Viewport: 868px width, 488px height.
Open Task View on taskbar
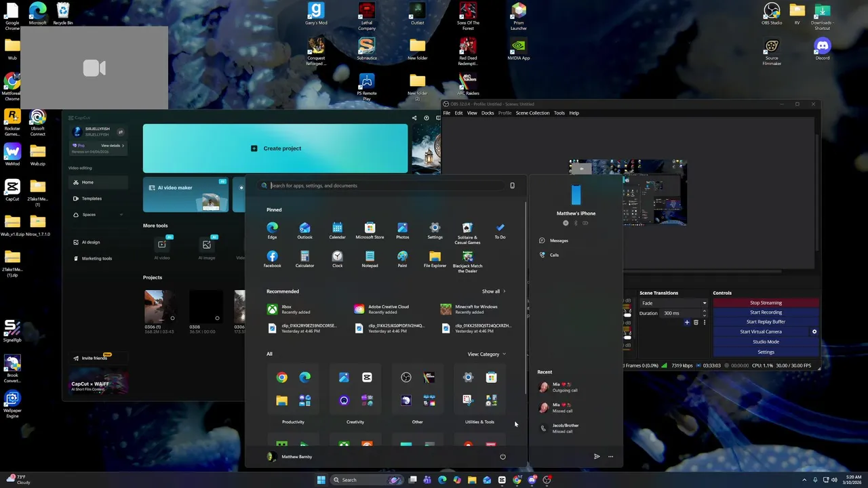click(412, 480)
